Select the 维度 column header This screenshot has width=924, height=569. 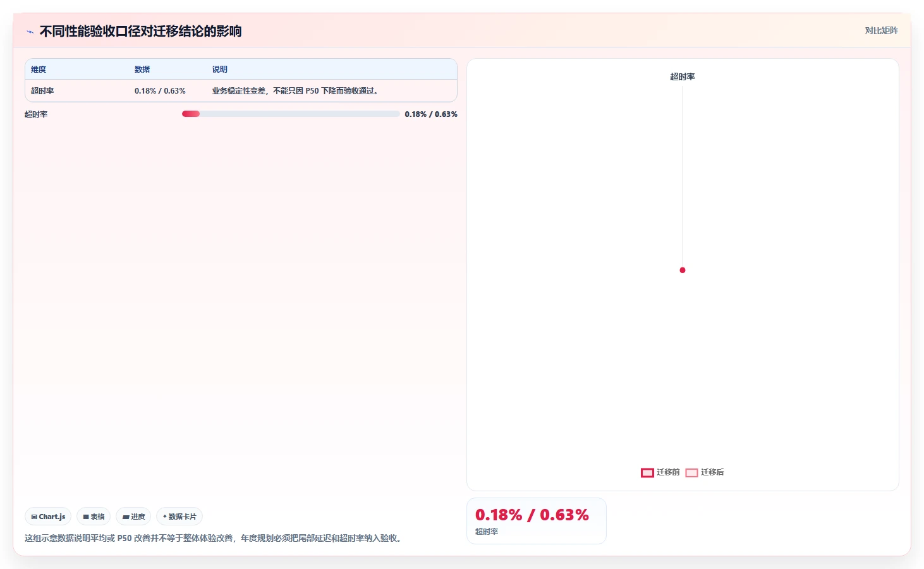tap(39, 70)
